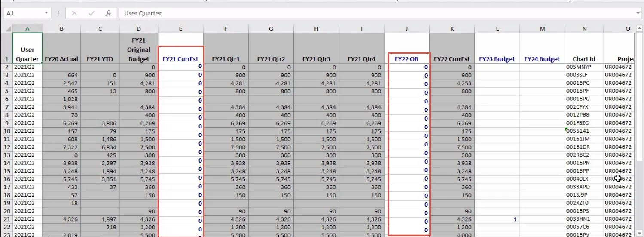Click FY21 YTD value 6,834

point(100,147)
